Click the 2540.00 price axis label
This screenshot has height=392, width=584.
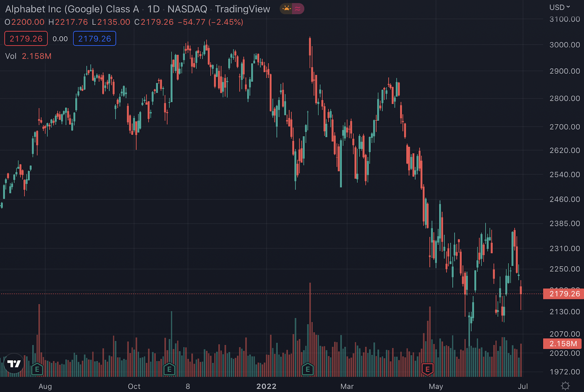(565, 174)
